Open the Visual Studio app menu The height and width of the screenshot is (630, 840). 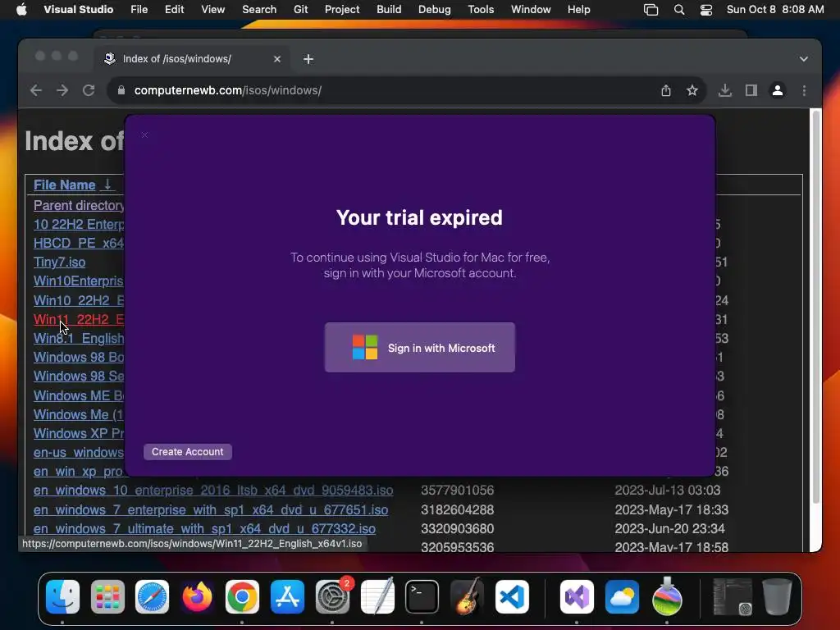pos(78,10)
